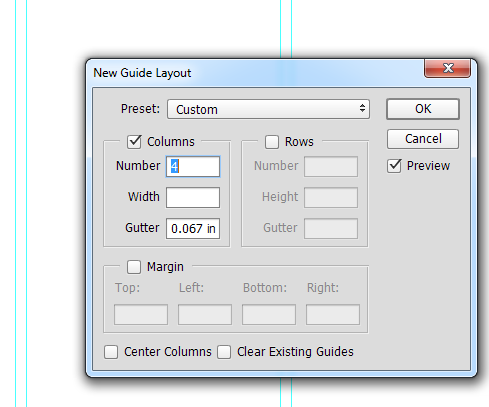
Task: Check the Center Columns option
Action: [x=111, y=352]
